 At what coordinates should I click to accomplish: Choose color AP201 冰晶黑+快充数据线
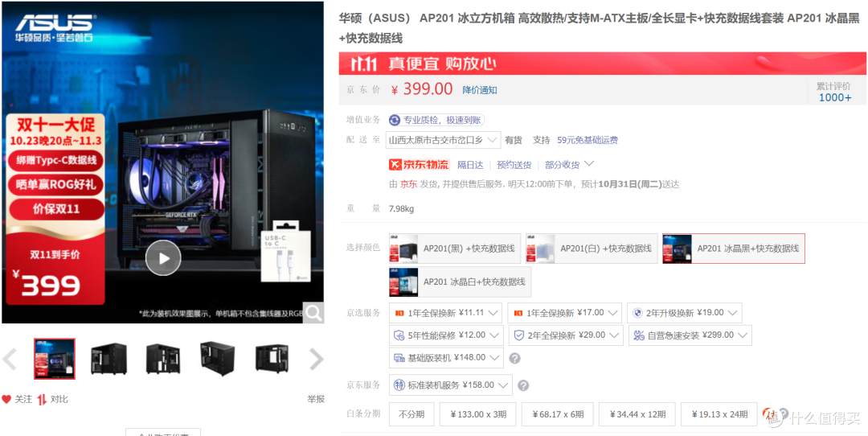click(x=734, y=249)
